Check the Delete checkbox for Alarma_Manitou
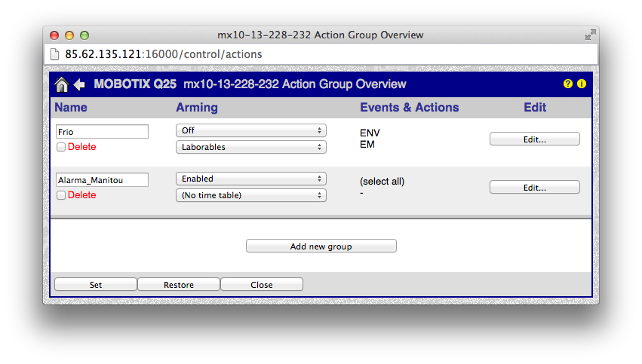Viewport: 642px width, 364px height. coord(61,195)
